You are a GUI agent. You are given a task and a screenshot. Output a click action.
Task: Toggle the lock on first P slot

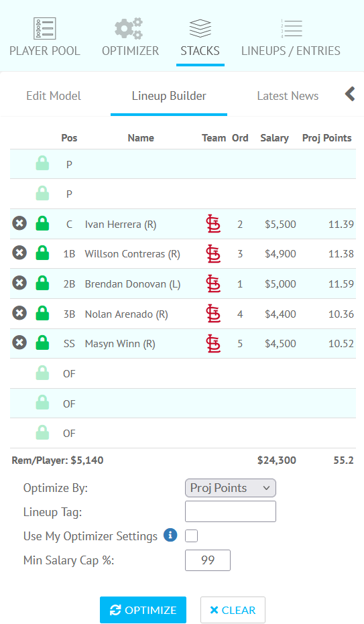tap(42, 164)
